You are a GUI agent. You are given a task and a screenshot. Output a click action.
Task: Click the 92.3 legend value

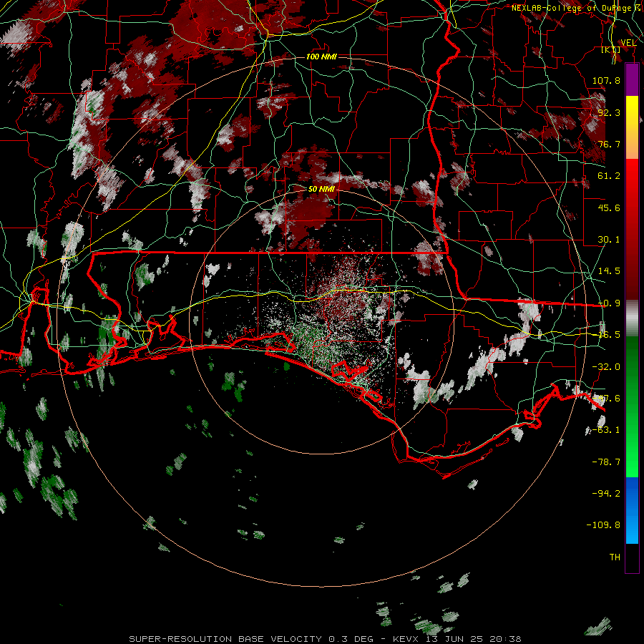(609, 112)
